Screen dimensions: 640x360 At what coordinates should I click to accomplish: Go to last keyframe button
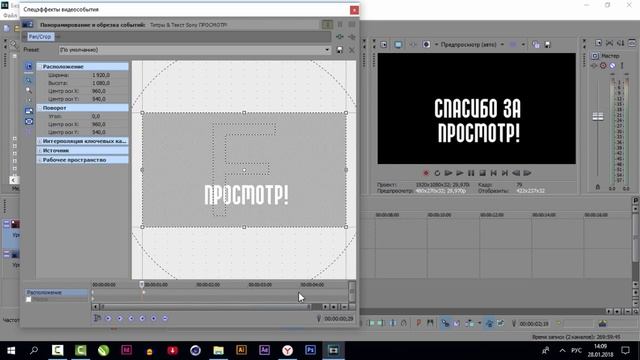142,318
